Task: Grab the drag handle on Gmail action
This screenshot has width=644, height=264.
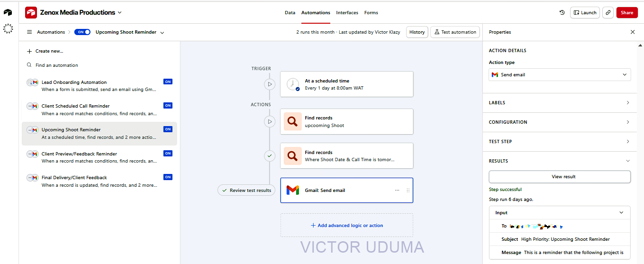Action: [x=408, y=191]
